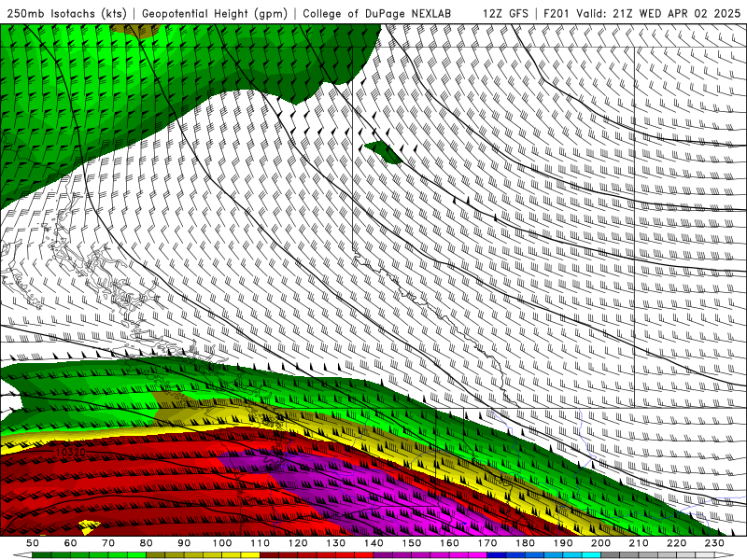Click the 'College of DuPage NEXLAB' label
The height and width of the screenshot is (560, 747).
click(376, 14)
